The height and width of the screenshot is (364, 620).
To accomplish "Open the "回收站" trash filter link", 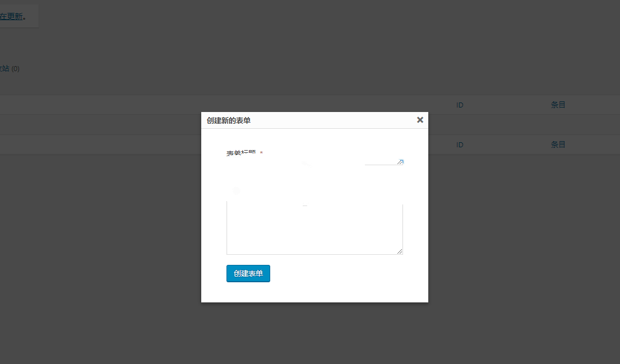I will tap(4, 68).
